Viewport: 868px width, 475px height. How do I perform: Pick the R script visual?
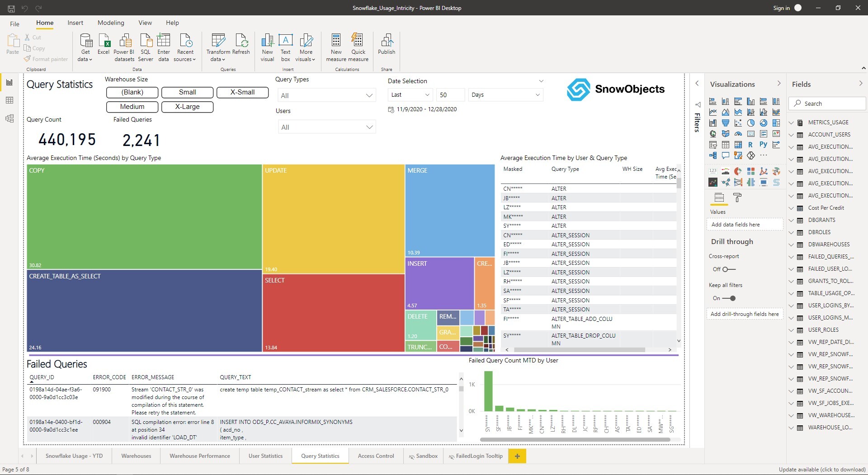coord(750,145)
